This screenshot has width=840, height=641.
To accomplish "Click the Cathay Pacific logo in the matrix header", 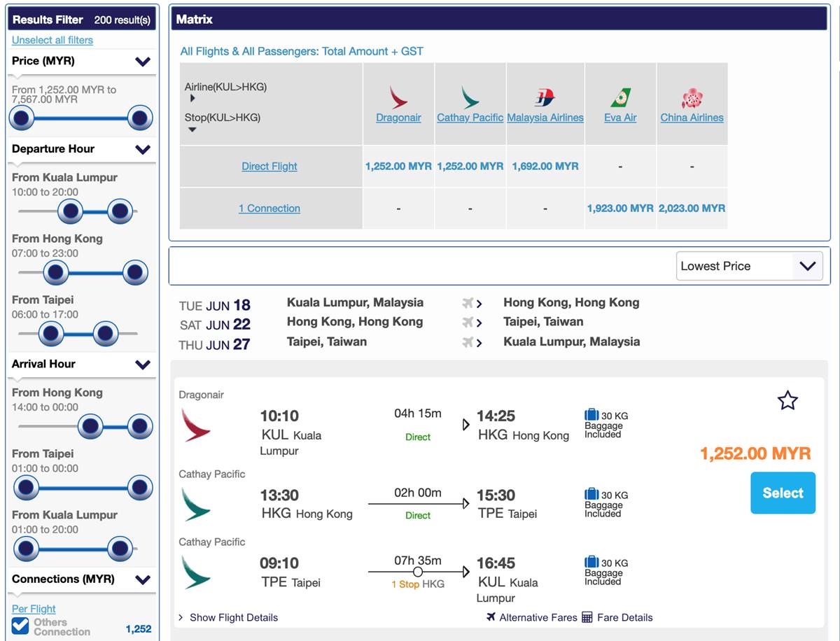I will click(470, 97).
